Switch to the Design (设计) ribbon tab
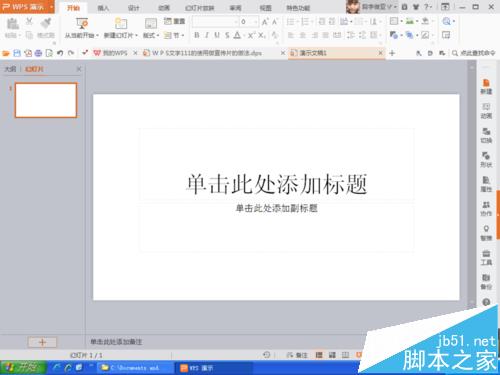 coord(133,8)
